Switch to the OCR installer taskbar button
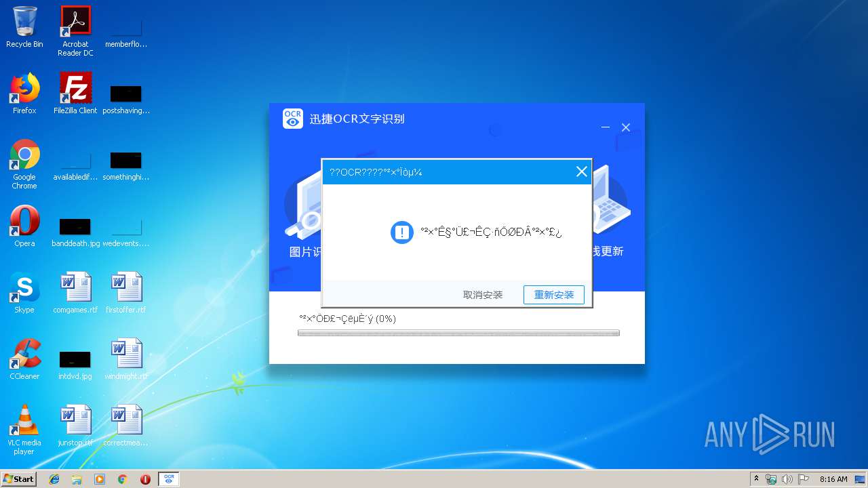The width and height of the screenshot is (868, 488). coord(169,479)
